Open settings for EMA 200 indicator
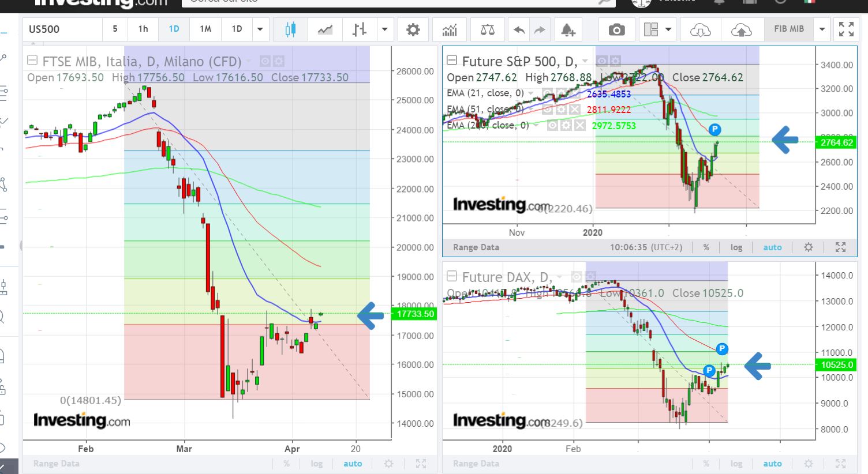The height and width of the screenshot is (474, 868). [566, 125]
